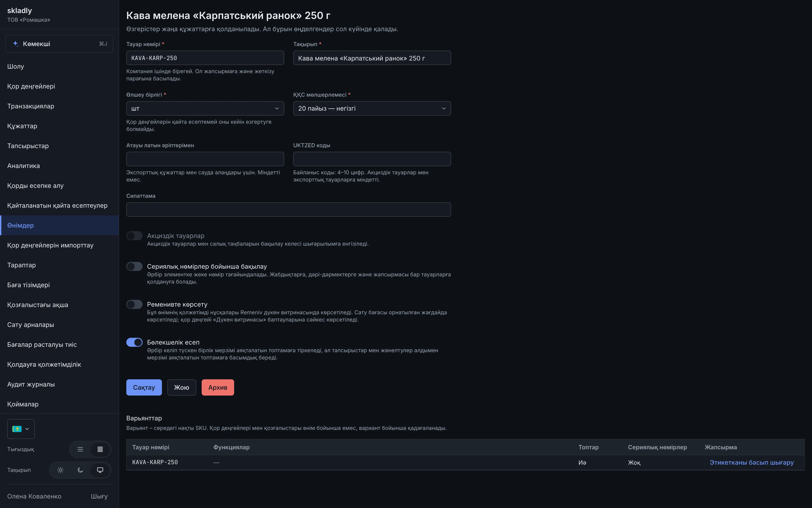The height and width of the screenshot is (508, 812).
Task: Click Шығу to log out
Action: pos(99,496)
